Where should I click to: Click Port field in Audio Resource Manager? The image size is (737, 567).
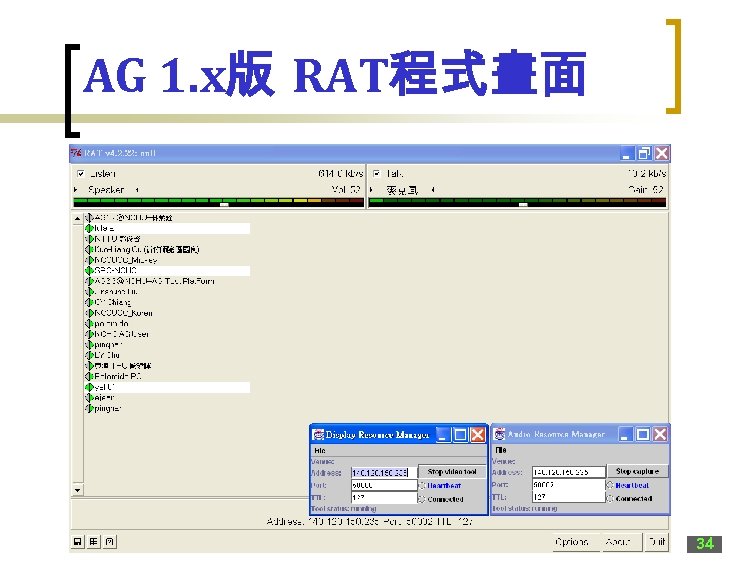click(569, 484)
